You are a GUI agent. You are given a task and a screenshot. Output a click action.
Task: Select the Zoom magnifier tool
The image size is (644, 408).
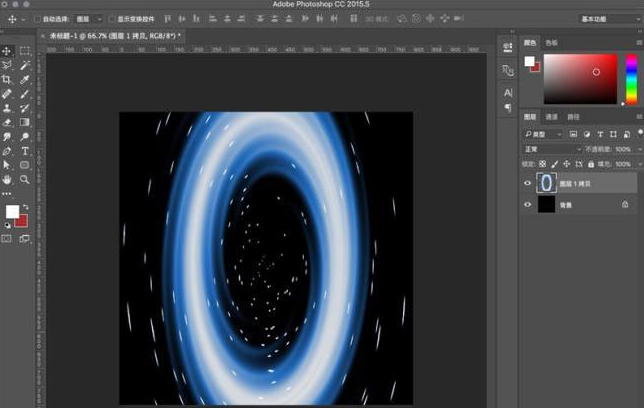25,179
